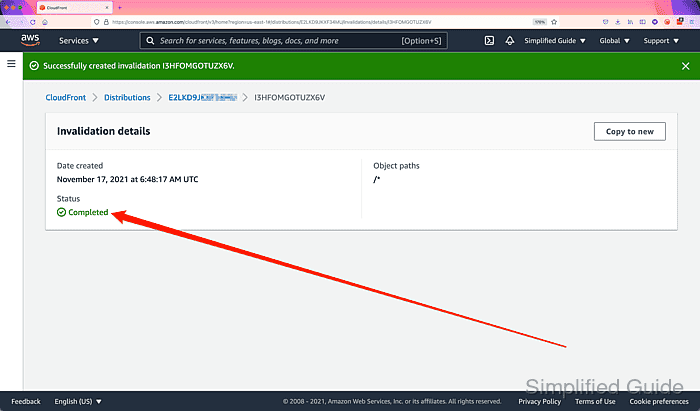Select the Invalidation details heading
This screenshot has width=700, height=411.
pyautogui.click(x=104, y=131)
